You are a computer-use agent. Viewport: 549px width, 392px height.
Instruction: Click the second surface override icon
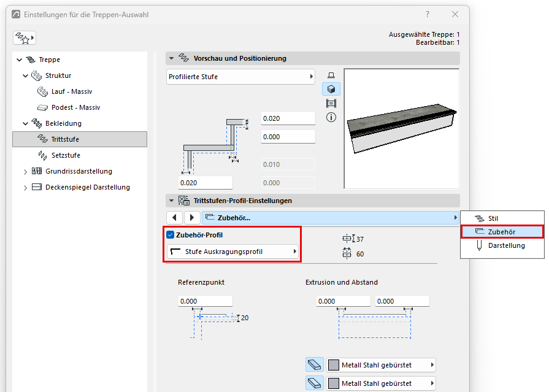[315, 383]
